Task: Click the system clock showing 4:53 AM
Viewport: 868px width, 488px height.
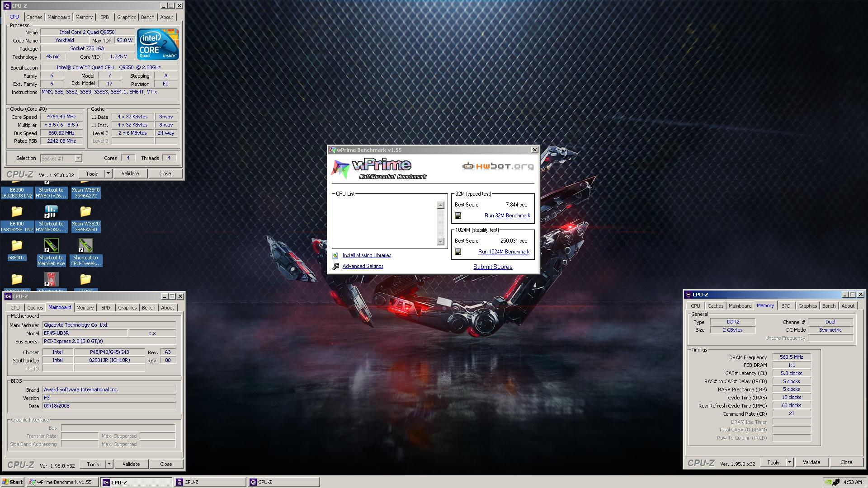Action: pyautogui.click(x=853, y=482)
